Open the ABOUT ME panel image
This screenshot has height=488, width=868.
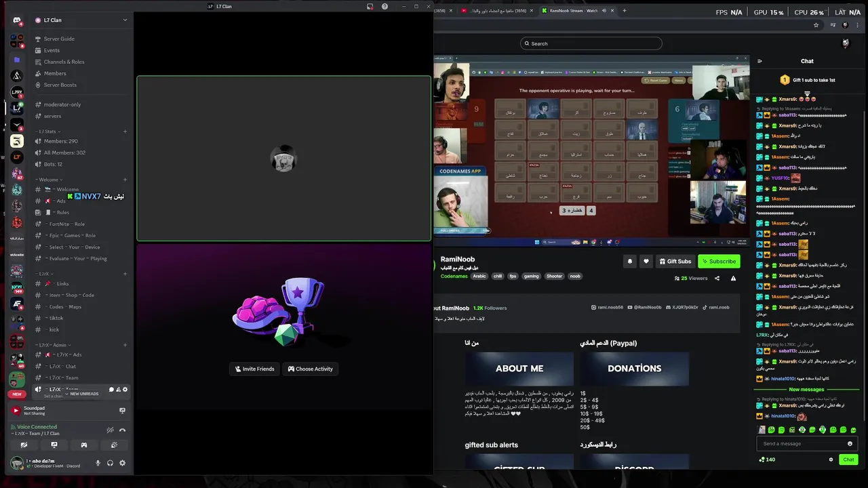[x=519, y=368]
